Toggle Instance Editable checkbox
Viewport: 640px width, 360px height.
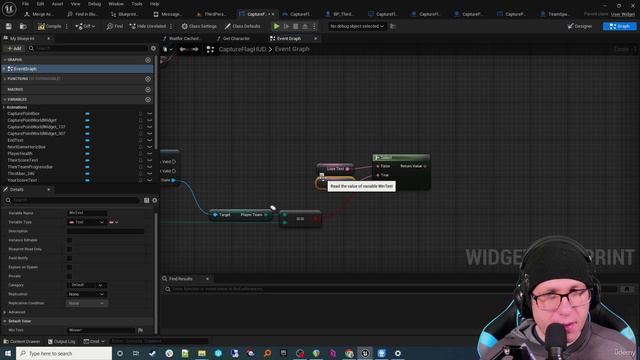69,240
